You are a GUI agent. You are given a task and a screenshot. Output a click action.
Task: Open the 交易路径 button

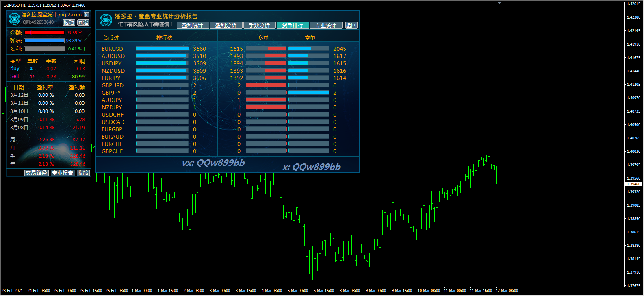pyautogui.click(x=36, y=173)
